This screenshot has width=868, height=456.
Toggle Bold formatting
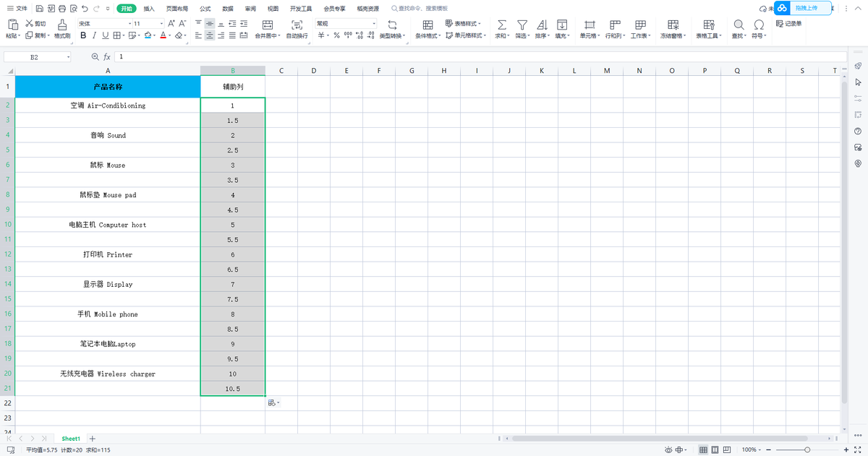tap(83, 35)
